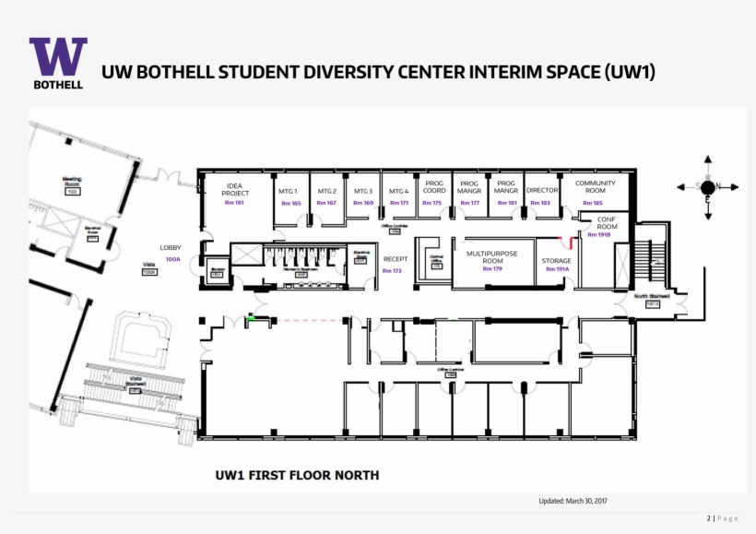Image resolution: width=756 pixels, height=534 pixels.
Task: Click the 'Rm 191B' room number
Action: click(599, 234)
